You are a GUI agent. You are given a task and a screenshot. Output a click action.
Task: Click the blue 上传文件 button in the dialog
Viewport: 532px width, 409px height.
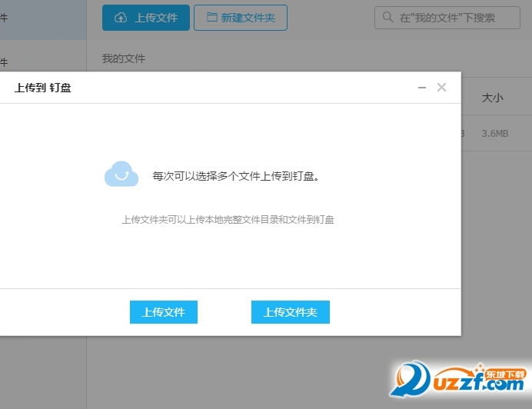164,312
